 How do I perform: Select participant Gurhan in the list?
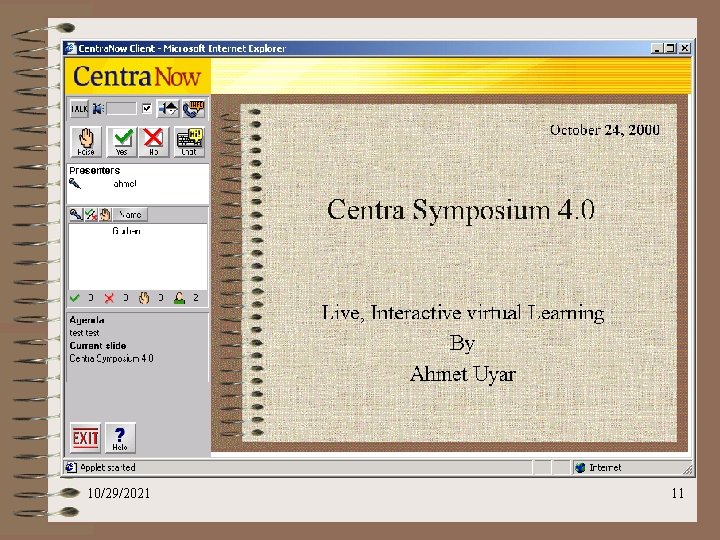click(x=126, y=231)
